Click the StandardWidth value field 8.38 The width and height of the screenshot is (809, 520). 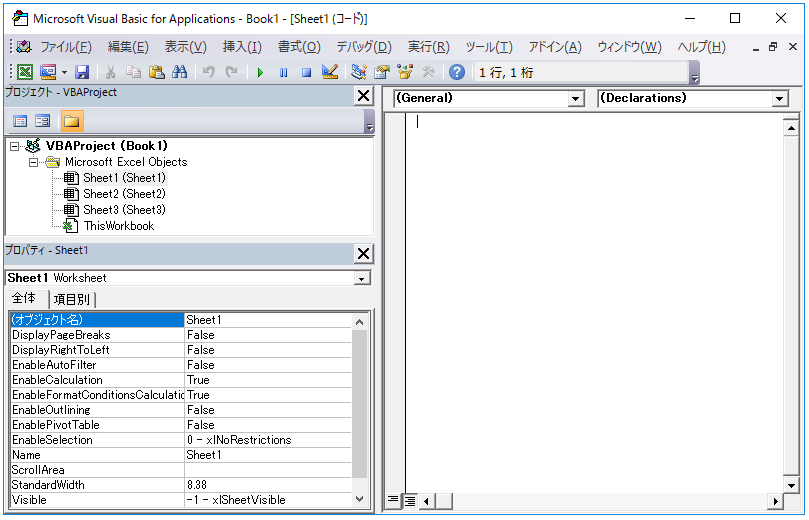click(x=268, y=485)
